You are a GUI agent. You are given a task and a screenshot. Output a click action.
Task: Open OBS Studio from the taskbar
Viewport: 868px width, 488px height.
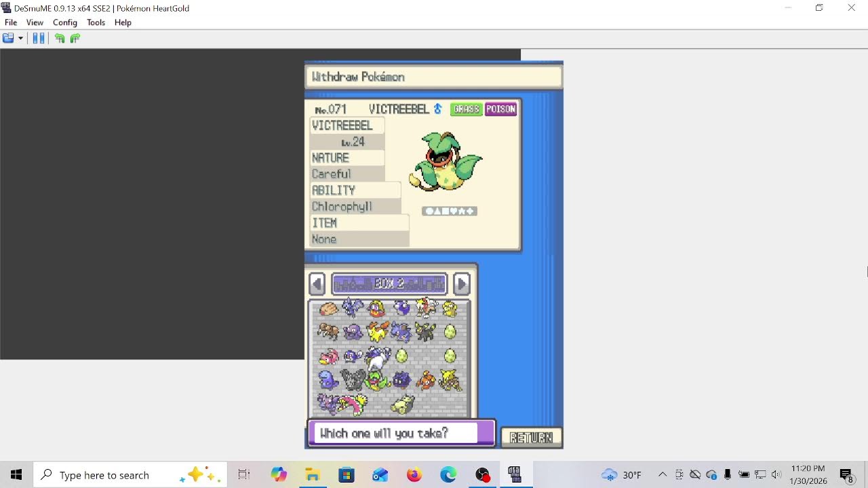pyautogui.click(x=482, y=475)
